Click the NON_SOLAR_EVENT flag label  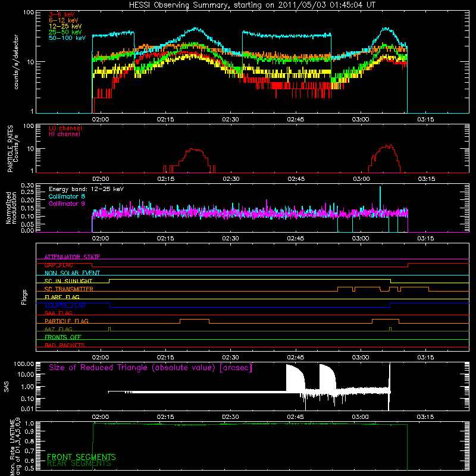point(72,273)
